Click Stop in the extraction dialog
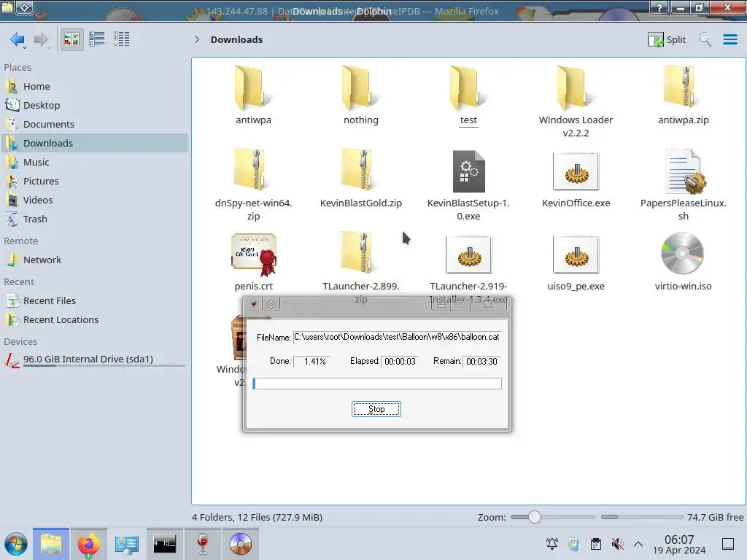Image resolution: width=747 pixels, height=560 pixels. pos(376,409)
